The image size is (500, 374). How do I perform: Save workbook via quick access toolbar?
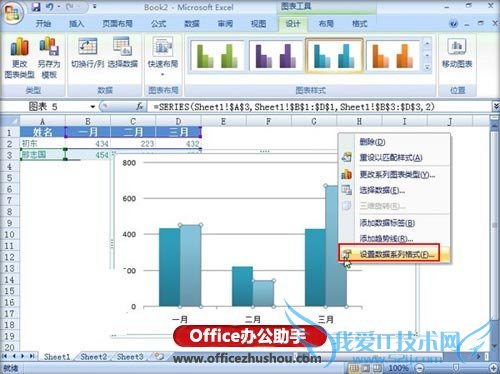pyautogui.click(x=36, y=7)
